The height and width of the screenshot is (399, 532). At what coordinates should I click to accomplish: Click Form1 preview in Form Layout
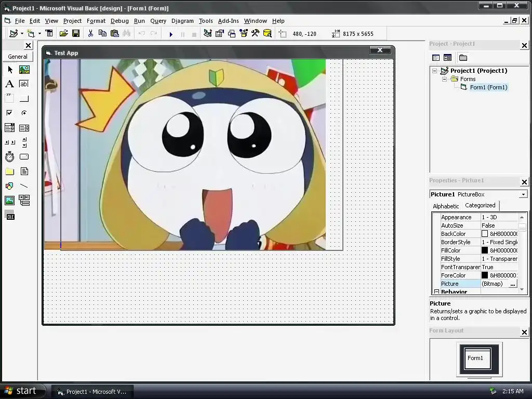(477, 358)
